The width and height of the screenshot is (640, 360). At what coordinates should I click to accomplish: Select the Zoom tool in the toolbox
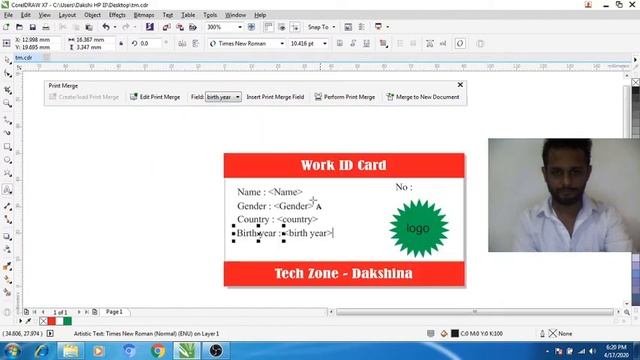click(7, 103)
